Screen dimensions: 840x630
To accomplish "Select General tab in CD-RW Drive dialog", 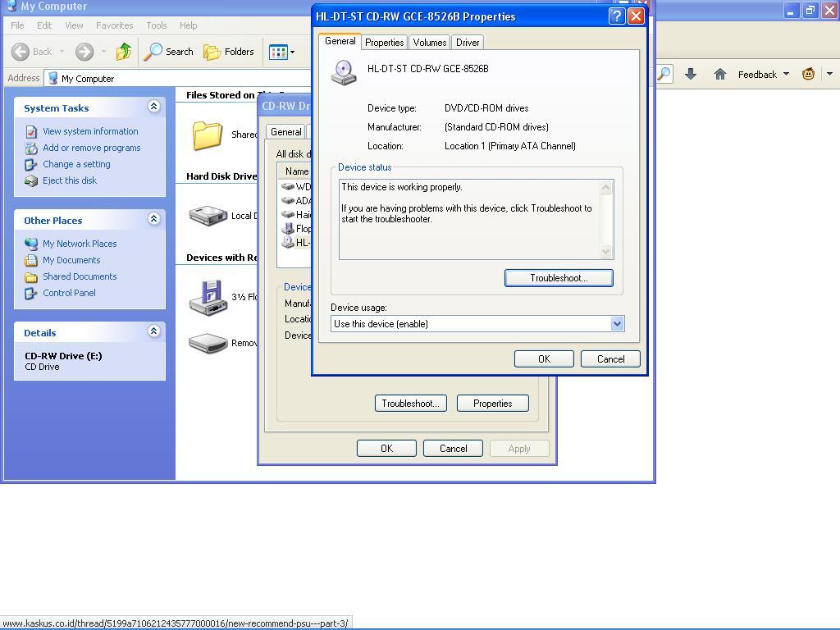I will 286,132.
